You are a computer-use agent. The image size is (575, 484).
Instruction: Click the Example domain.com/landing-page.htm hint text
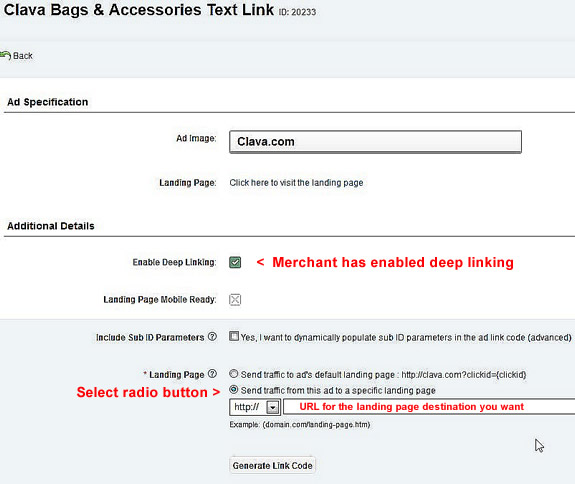pos(300,425)
